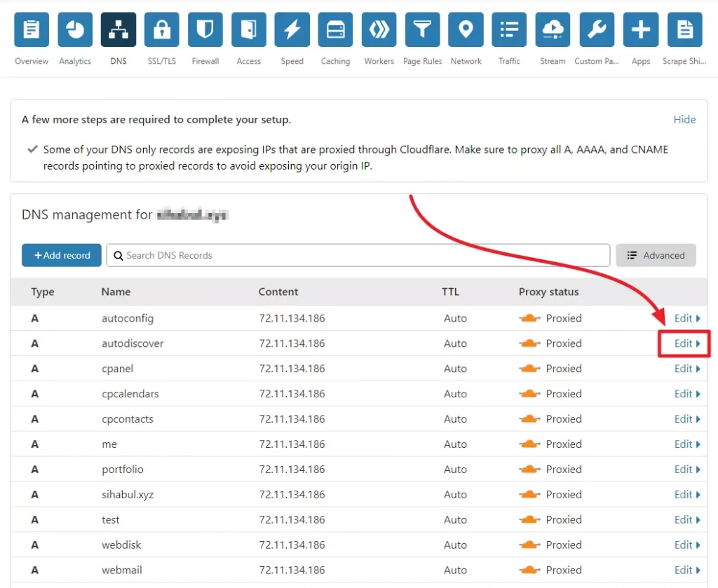The height and width of the screenshot is (588, 718).
Task: Toggle proxy cloud for sihabul.xyz record
Action: coord(530,494)
